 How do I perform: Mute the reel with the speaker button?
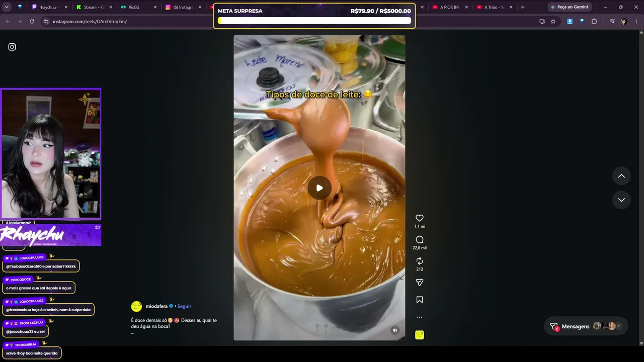pyautogui.click(x=395, y=330)
